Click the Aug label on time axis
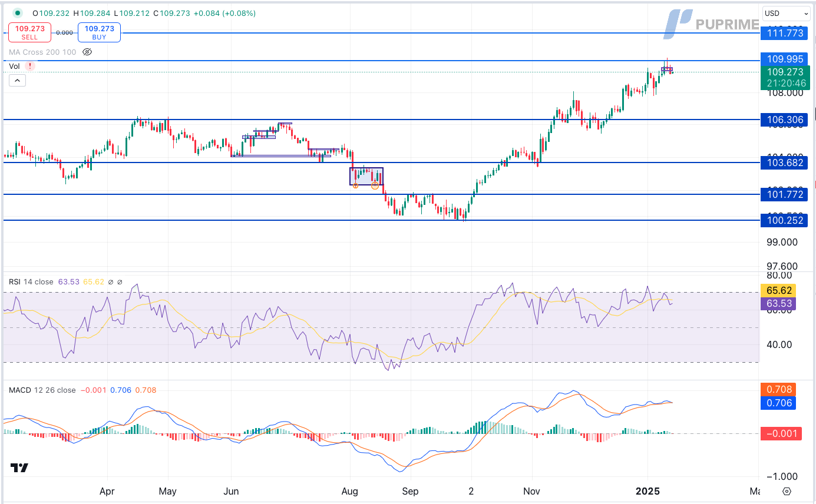816x504 pixels. point(351,491)
